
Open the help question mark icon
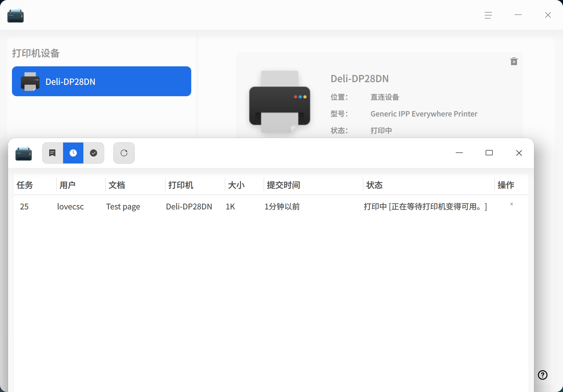(x=543, y=375)
